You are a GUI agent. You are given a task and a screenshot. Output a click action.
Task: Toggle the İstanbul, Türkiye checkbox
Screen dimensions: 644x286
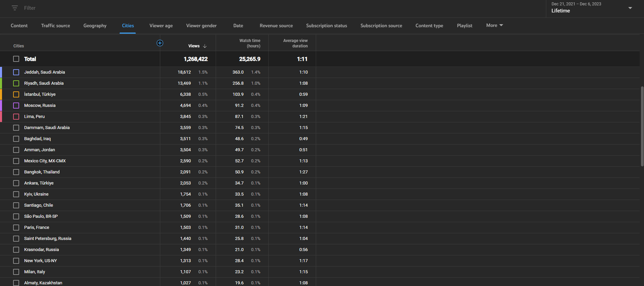coord(16,94)
